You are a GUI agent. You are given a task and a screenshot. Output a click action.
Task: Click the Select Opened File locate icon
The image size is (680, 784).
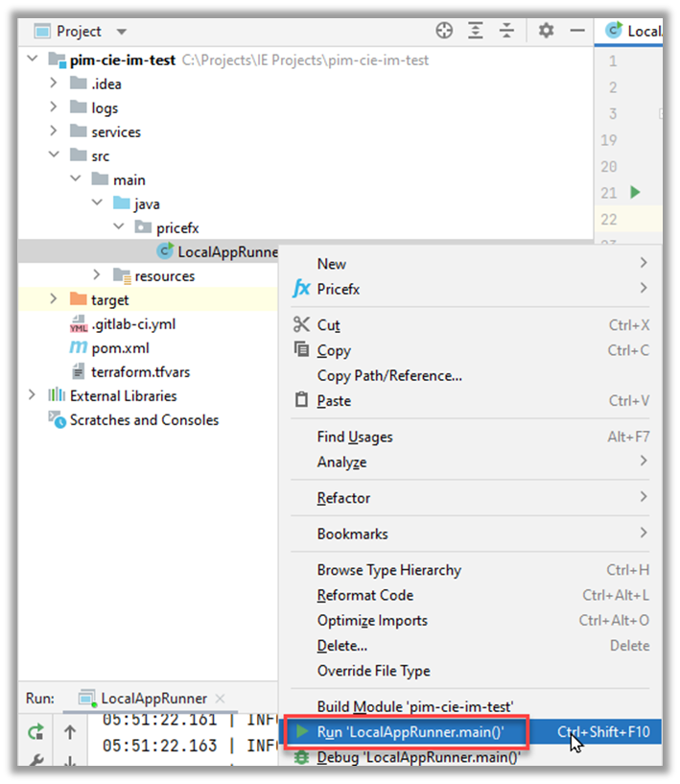(444, 31)
